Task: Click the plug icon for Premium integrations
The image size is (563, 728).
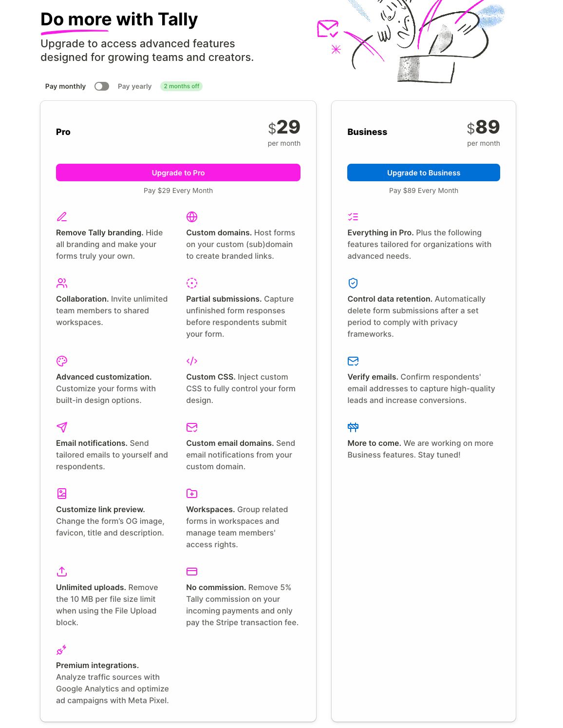Action: click(x=61, y=650)
